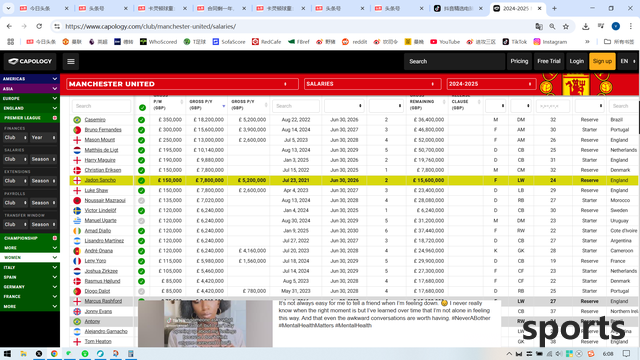This screenshot has height=360, width=640.
Task: Click the translate page icon
Action: click(539, 27)
